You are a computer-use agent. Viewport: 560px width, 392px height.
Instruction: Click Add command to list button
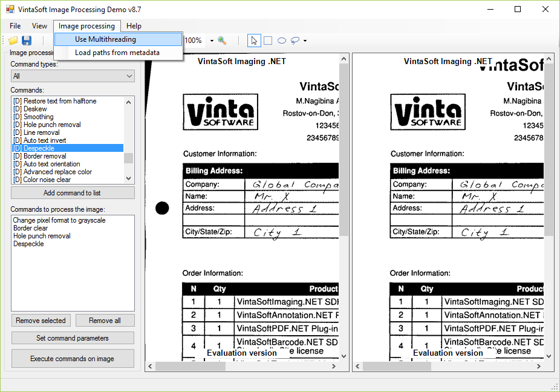point(73,193)
